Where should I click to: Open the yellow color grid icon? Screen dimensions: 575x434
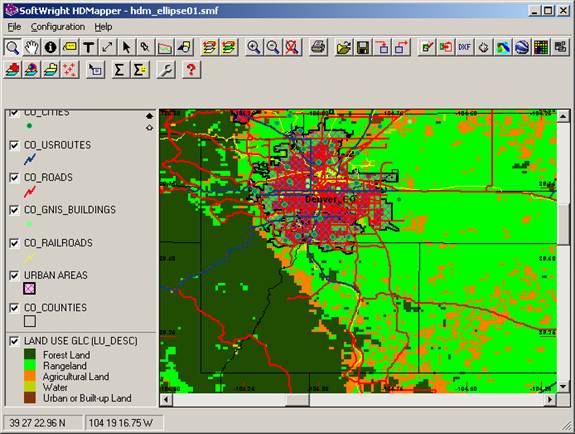tap(541, 47)
